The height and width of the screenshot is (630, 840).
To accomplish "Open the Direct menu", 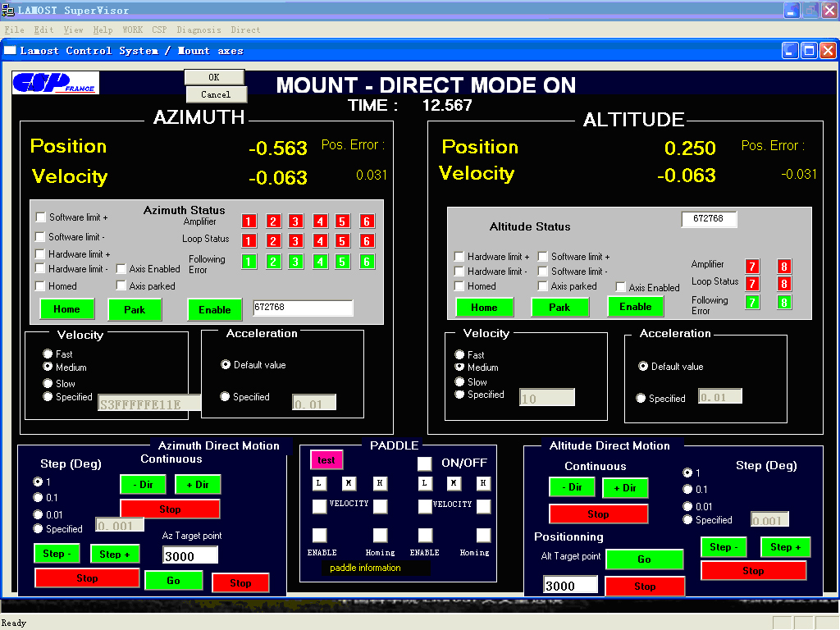I will pyautogui.click(x=245, y=30).
